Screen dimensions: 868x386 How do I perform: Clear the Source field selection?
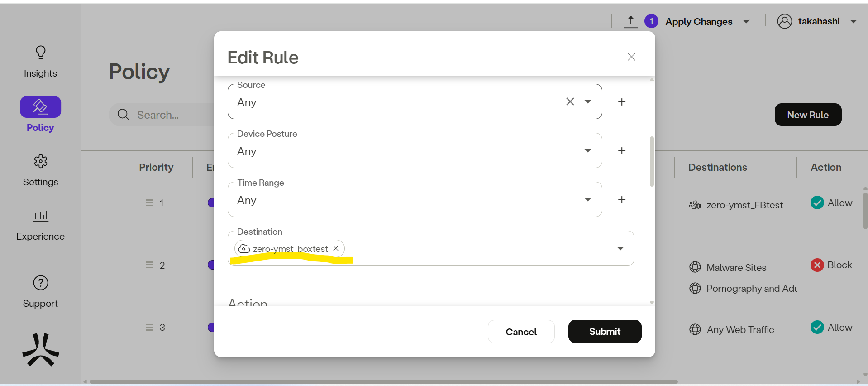tap(570, 102)
